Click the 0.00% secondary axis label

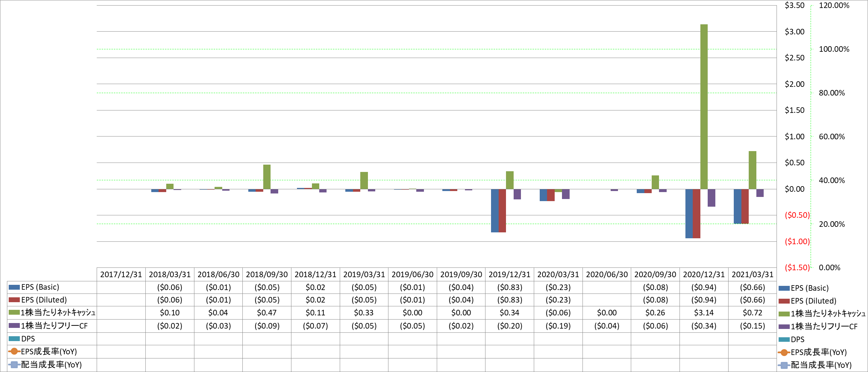click(829, 267)
